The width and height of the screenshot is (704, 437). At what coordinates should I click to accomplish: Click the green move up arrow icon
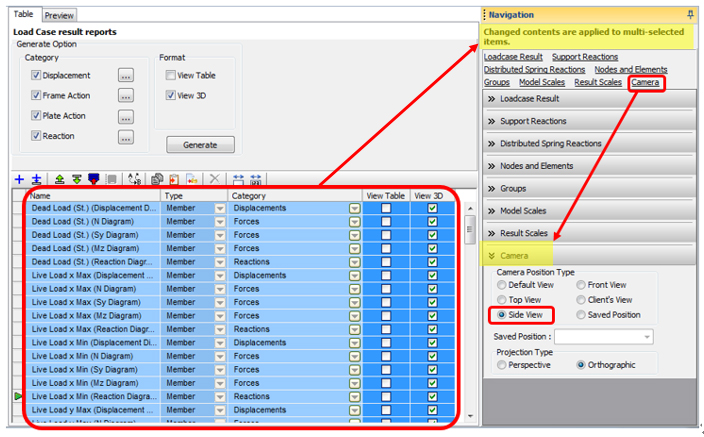tap(59, 180)
